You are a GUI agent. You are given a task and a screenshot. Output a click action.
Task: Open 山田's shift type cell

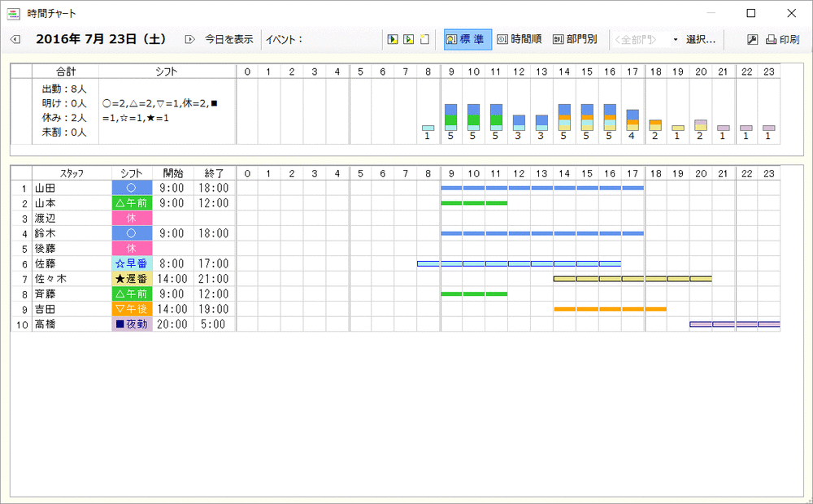click(132, 188)
